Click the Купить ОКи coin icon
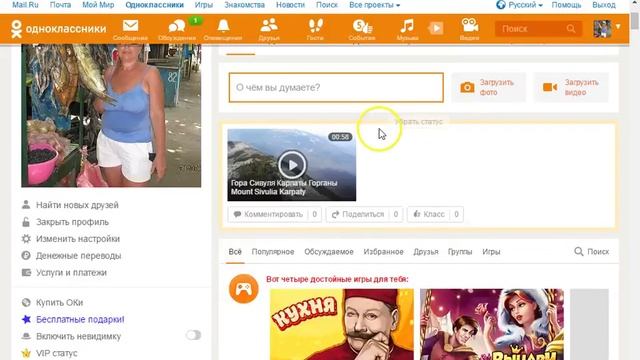Viewport: 640px width, 360px height. pyautogui.click(x=26, y=302)
